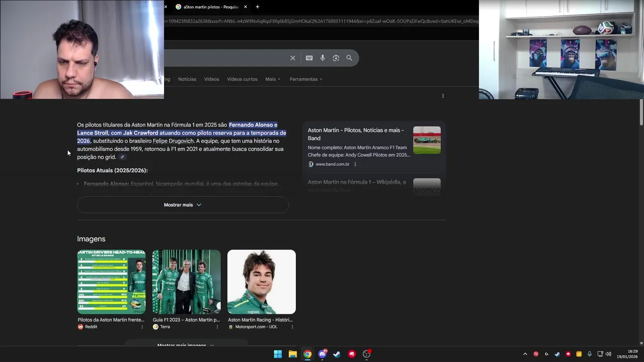Viewport: 644px width, 362px height.
Task: Click the page vertical scrollbar thumb
Action: 641,113
